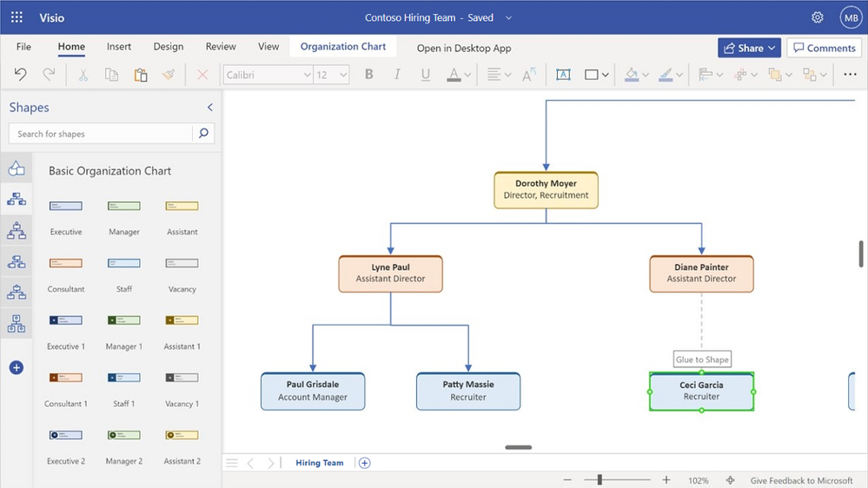Select the Patty Massie Recruiter box

pos(468,391)
